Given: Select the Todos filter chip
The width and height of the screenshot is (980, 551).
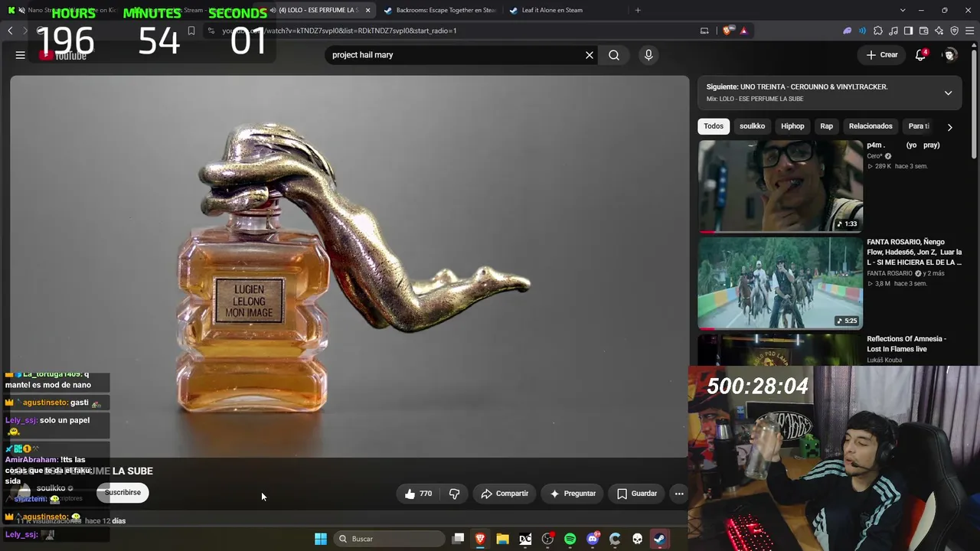Looking at the screenshot, I should (x=714, y=126).
